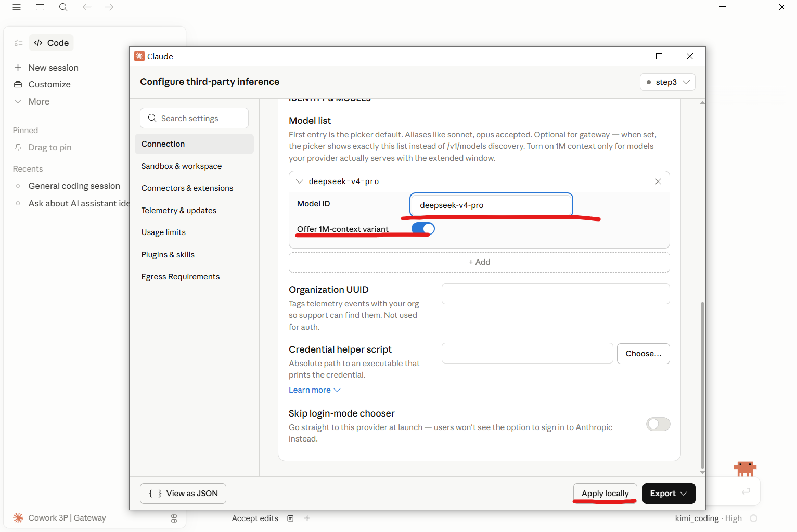
Task: Select the Connection settings tab
Action: (x=194, y=144)
